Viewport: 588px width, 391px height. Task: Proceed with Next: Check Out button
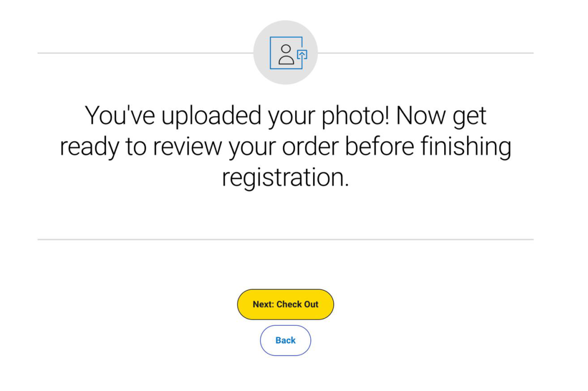click(x=285, y=304)
